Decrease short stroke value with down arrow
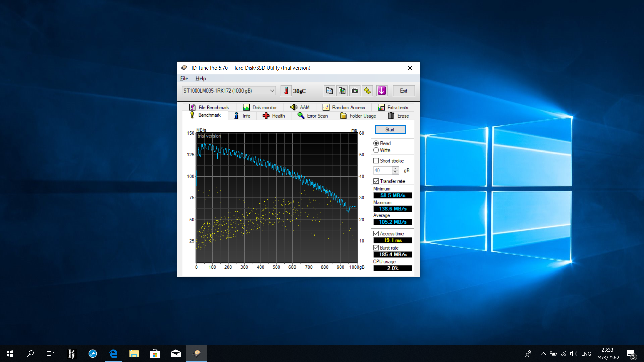The height and width of the screenshot is (362, 644). click(x=395, y=172)
